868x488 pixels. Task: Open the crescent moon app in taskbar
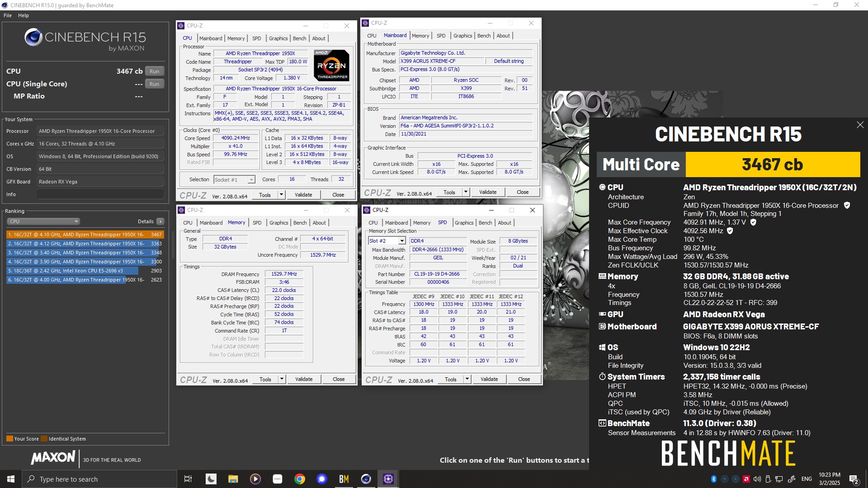pyautogui.click(x=211, y=479)
